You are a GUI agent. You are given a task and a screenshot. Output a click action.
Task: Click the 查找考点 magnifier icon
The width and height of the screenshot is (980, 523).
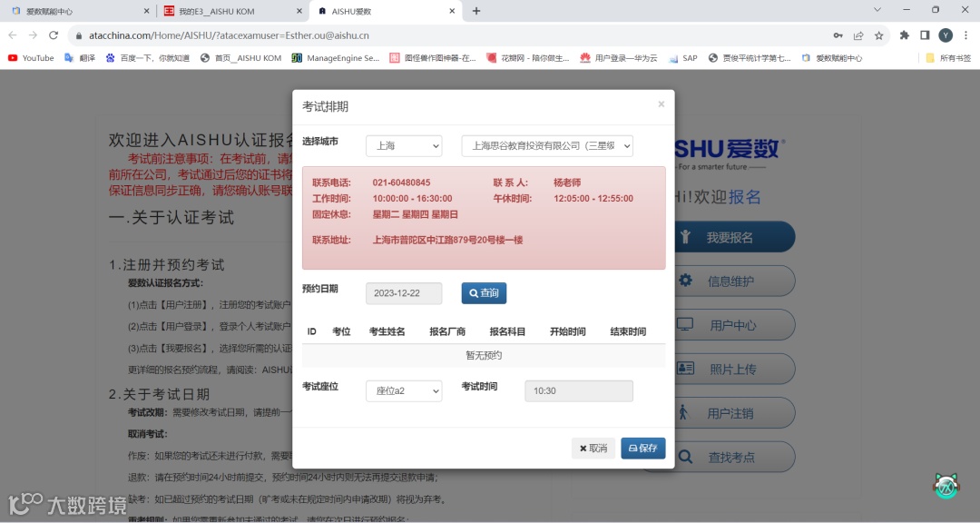(686, 457)
